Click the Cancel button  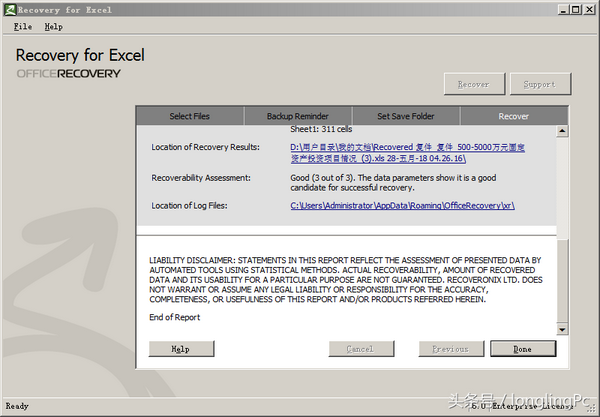pyautogui.click(x=361, y=349)
